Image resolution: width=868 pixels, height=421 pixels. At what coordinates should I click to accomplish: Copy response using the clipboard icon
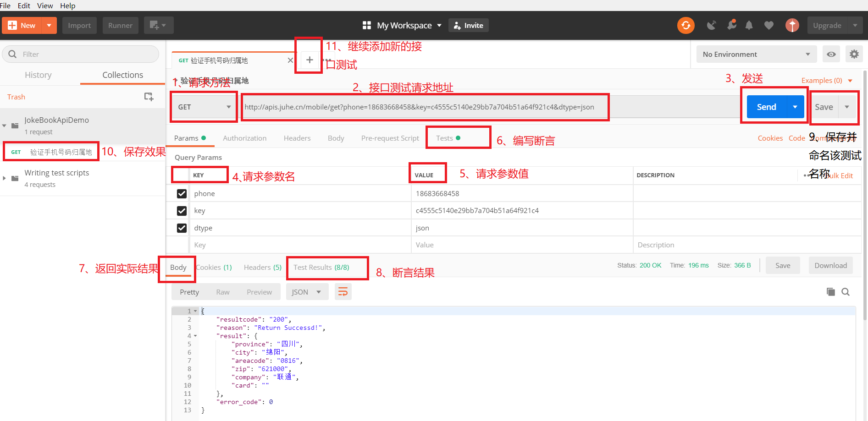point(830,292)
